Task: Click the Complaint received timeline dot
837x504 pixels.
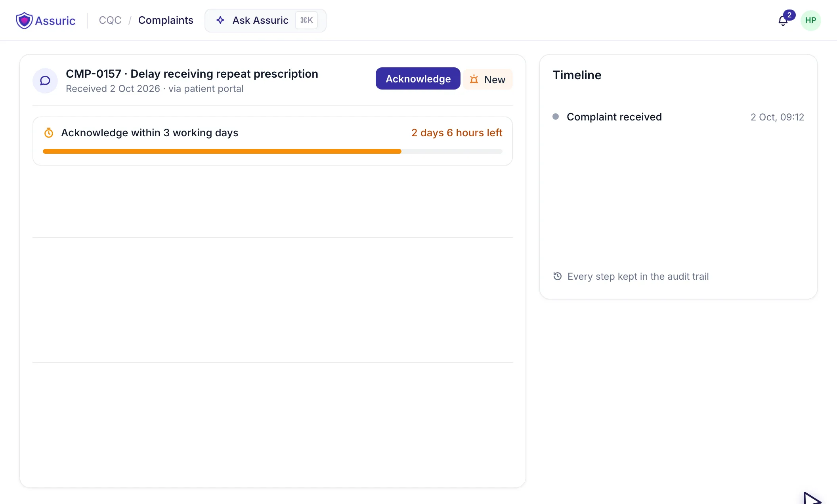Action: [x=556, y=116]
